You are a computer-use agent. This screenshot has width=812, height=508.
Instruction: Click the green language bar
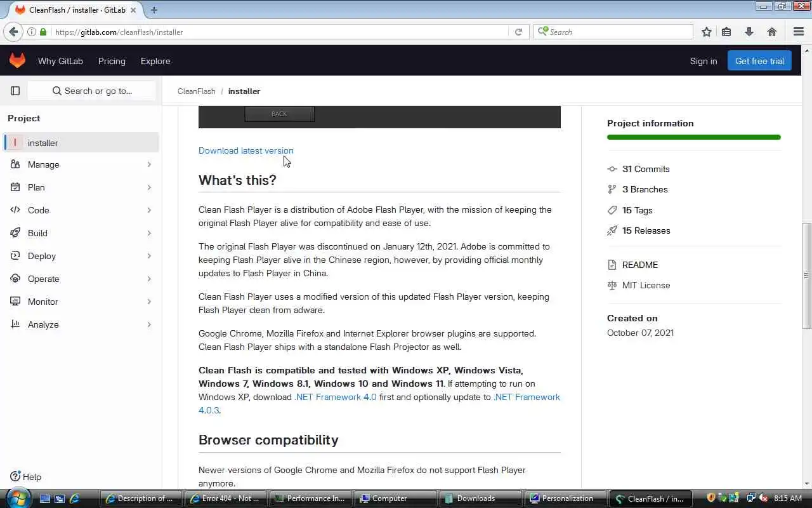click(x=694, y=137)
